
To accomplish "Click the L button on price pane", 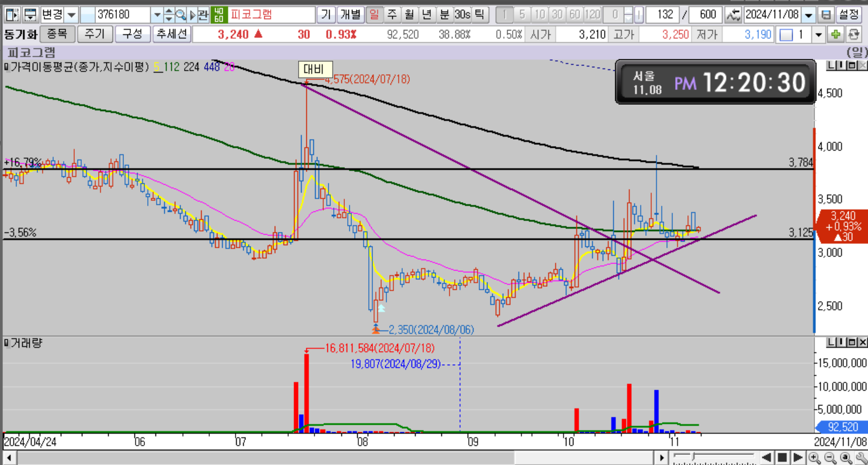I will coord(831,65).
